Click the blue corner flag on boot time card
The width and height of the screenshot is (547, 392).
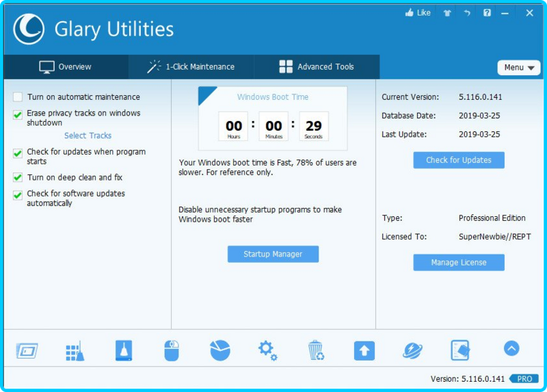204,93
